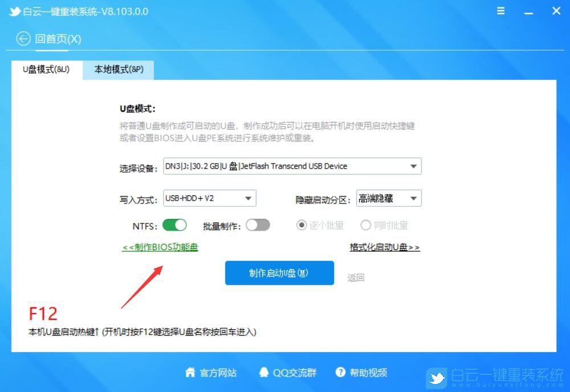The height and width of the screenshot is (392, 570).
Task: Open 帮助视频 via the question mark icon
Action: (x=340, y=373)
